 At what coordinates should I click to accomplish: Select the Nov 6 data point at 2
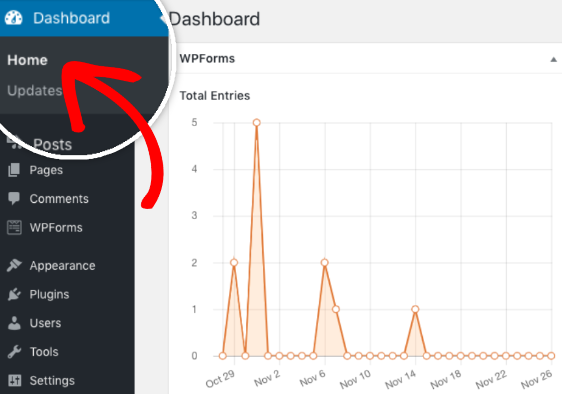[x=325, y=262]
